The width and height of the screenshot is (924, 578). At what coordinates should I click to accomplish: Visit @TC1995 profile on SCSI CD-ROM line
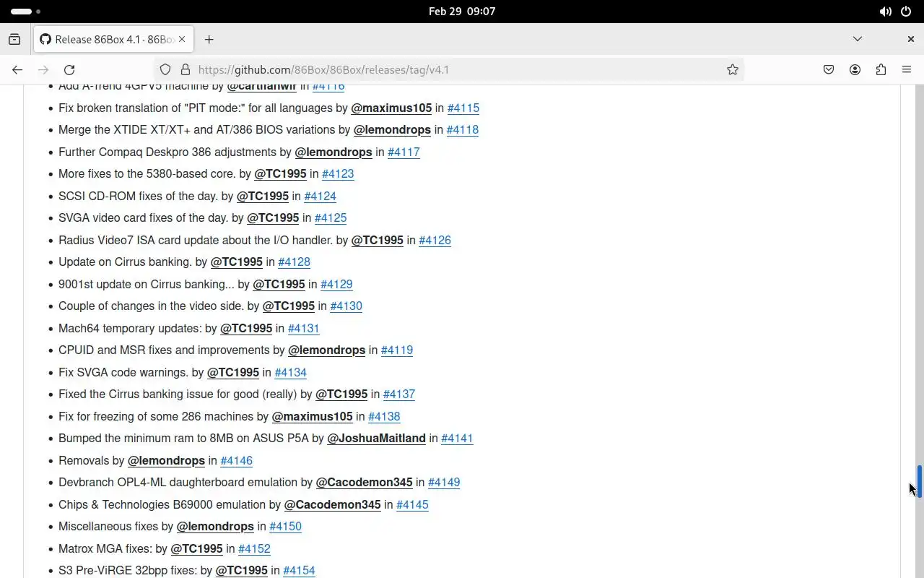click(x=263, y=196)
